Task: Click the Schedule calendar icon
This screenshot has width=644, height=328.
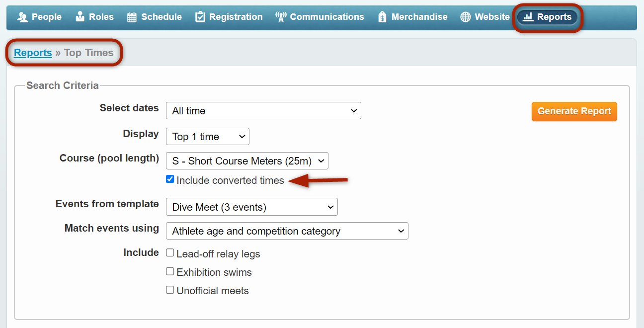Action: click(132, 17)
